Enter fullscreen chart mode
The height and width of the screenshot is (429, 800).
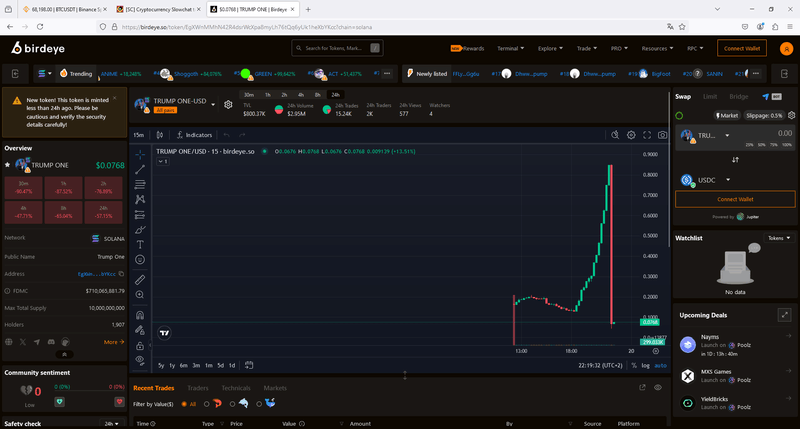pyautogui.click(x=647, y=135)
